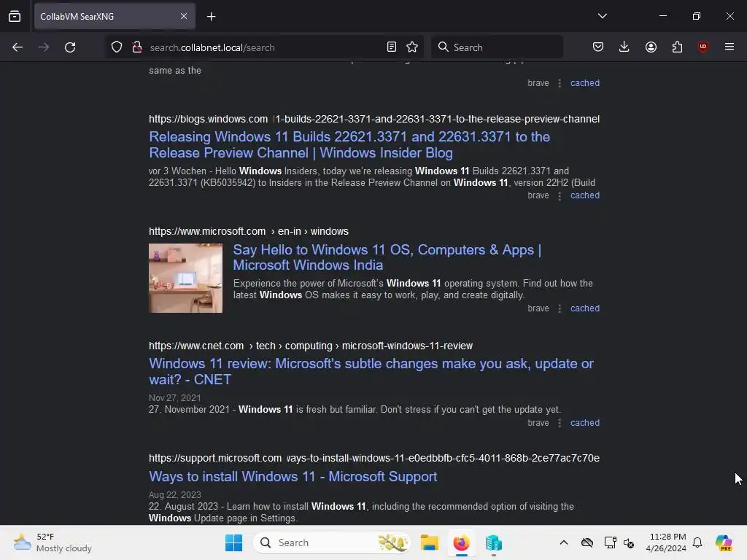
Task: Open the Firefox account icon
Action: tap(651, 47)
